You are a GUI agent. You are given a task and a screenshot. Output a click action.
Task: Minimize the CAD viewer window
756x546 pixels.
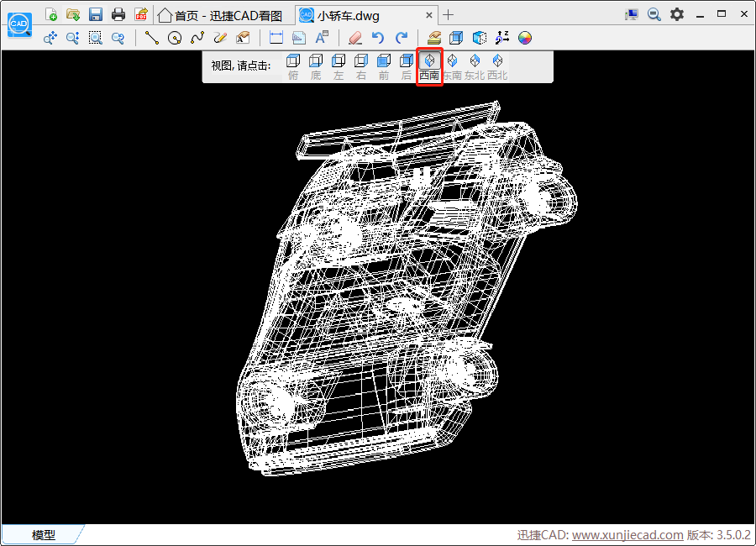tap(700, 15)
